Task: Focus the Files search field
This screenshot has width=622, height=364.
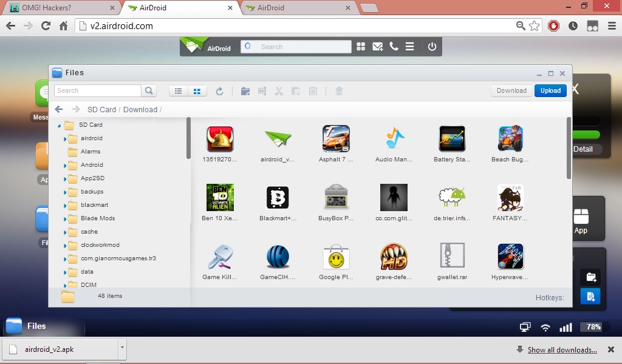Action: point(98,91)
